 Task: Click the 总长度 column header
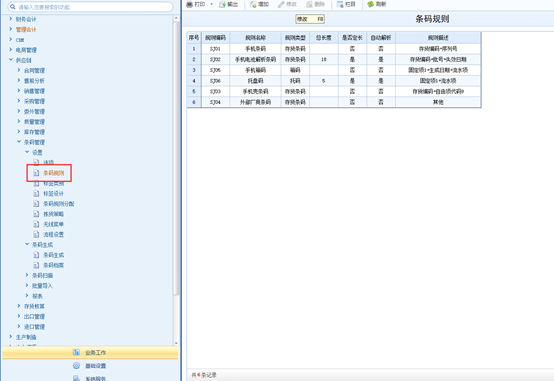coord(324,37)
